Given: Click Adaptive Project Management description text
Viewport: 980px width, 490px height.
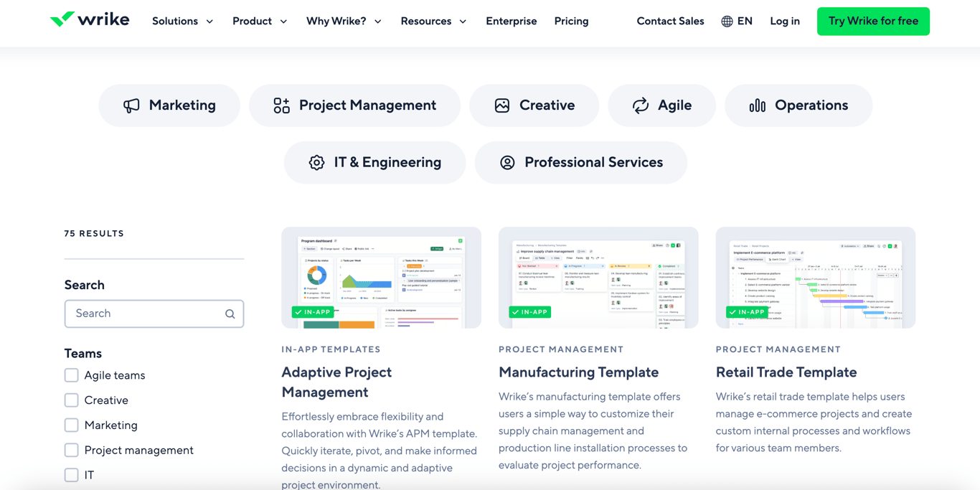Looking at the screenshot, I should pos(380,451).
